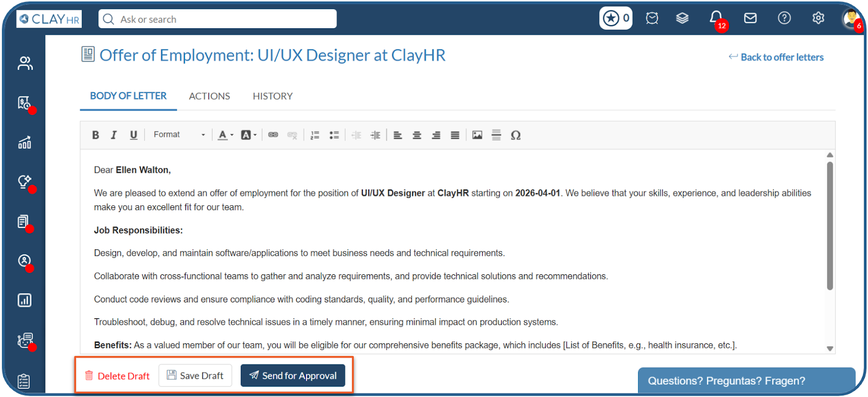This screenshot has width=868, height=397.
Task: Open the mail envelope icon
Action: click(750, 18)
